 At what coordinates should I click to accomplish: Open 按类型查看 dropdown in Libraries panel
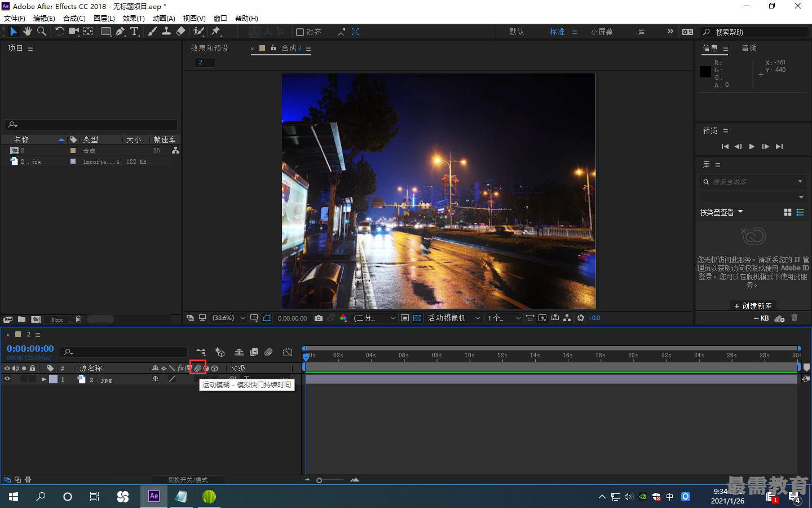722,212
